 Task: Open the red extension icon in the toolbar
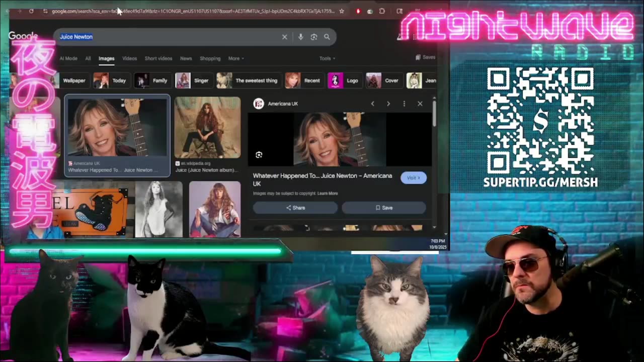pyautogui.click(x=358, y=11)
